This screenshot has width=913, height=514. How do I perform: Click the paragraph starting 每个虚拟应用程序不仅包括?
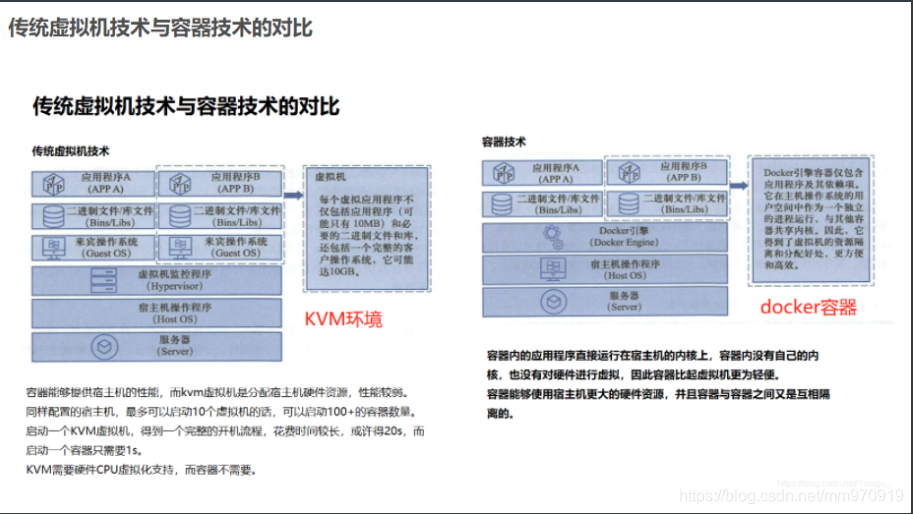click(x=366, y=235)
